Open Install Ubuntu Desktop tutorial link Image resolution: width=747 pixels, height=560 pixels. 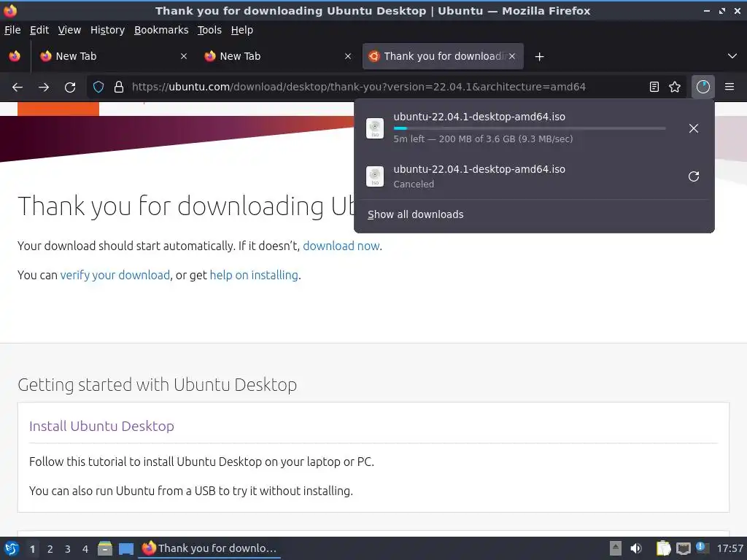pos(101,426)
